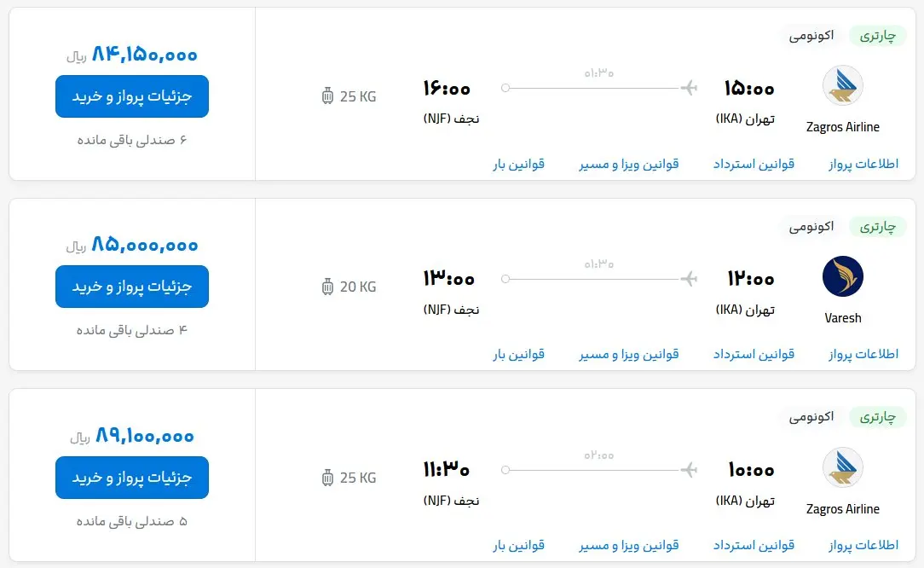
Task: Click the baggage icon next to 25 KG first flight
Action: click(327, 96)
